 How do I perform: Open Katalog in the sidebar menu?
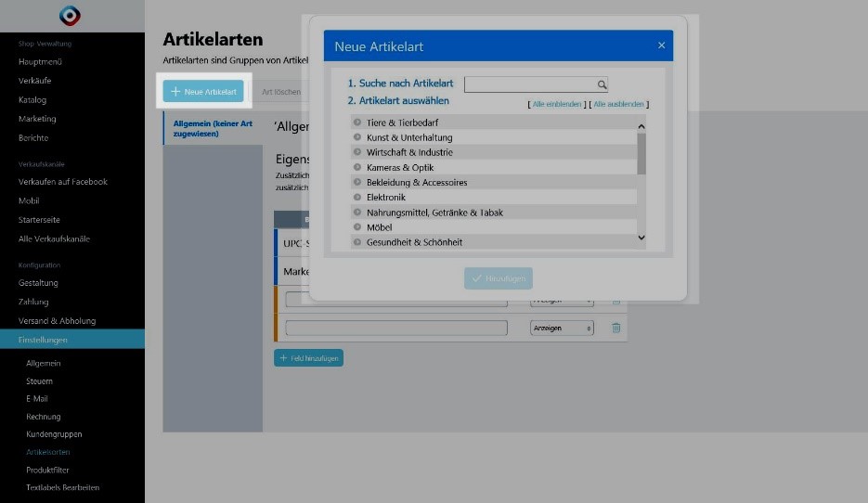[x=32, y=99]
